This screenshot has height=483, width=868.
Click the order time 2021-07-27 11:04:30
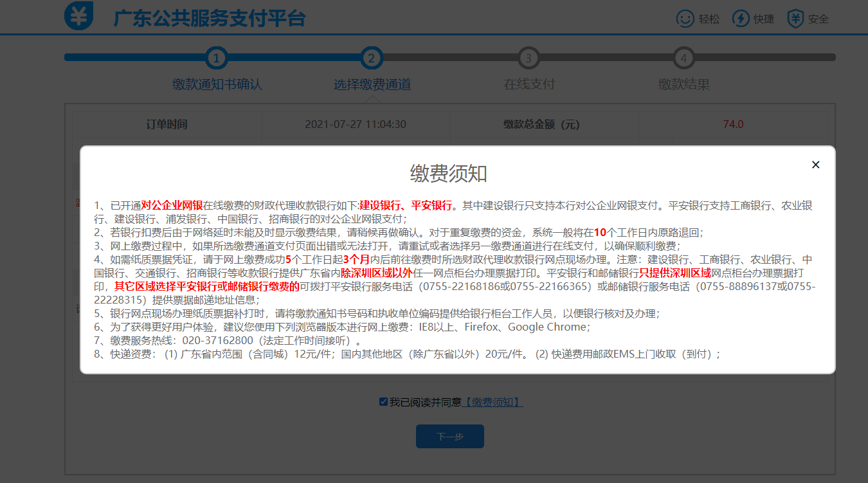point(355,124)
